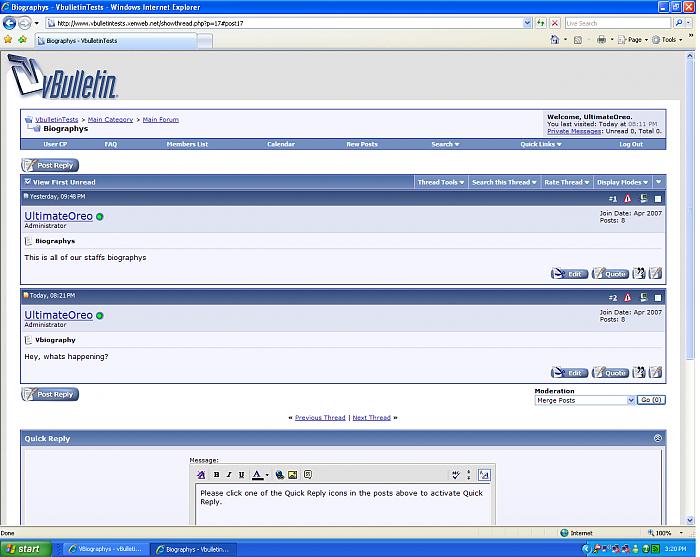Image resolution: width=700 pixels, height=557 pixels.
Task: Click the Italic icon in the editor toolbar
Action: pos(229,475)
